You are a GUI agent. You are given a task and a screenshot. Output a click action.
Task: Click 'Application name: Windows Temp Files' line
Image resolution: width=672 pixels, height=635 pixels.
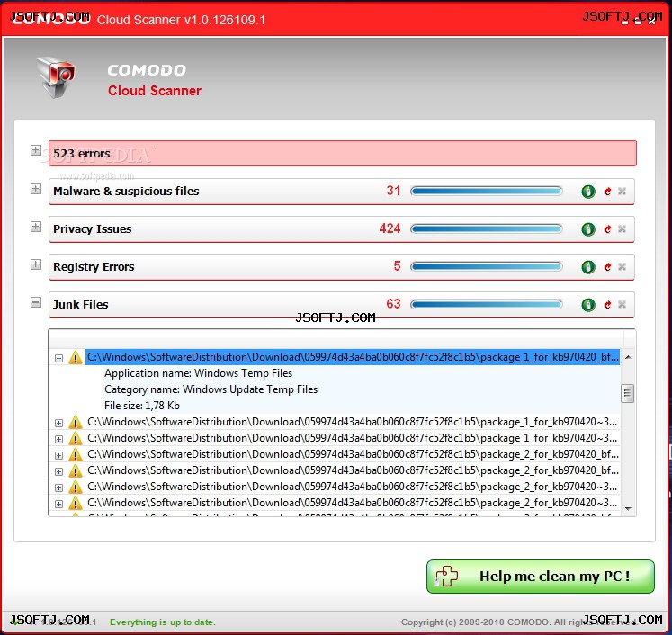[199, 373]
